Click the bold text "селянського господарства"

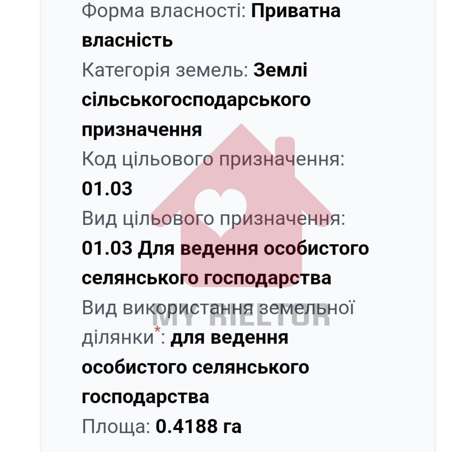206,278
